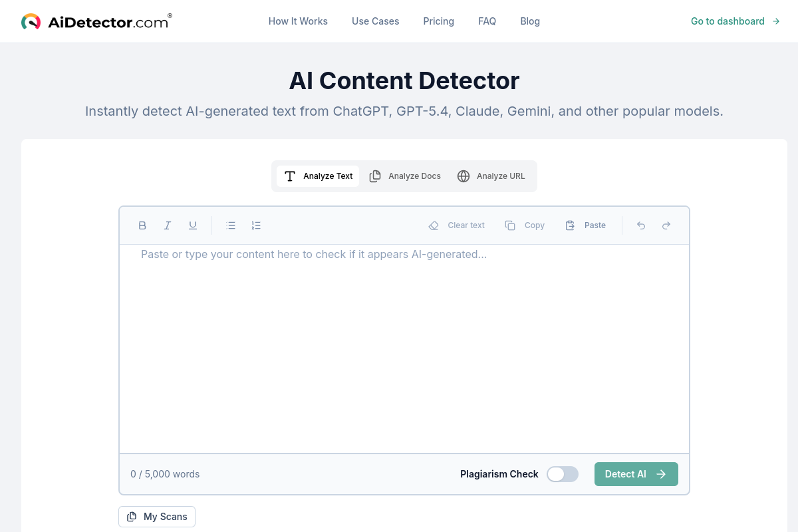
Task: Toggle bold formatting in editor toolbar
Action: point(142,225)
